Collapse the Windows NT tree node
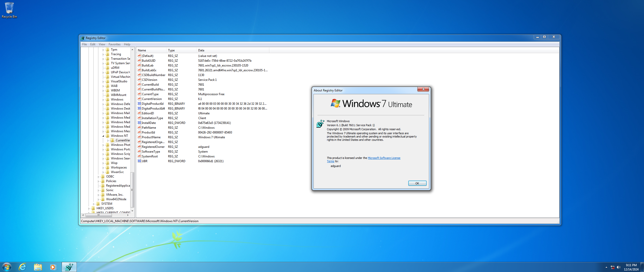This screenshot has height=272, width=644. (x=103, y=136)
